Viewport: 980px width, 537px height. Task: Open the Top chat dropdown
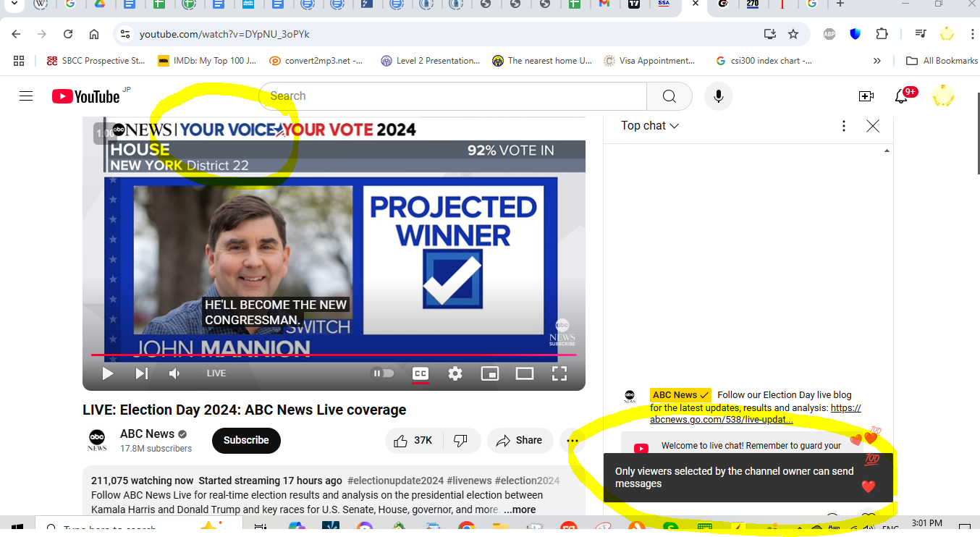pyautogui.click(x=650, y=126)
